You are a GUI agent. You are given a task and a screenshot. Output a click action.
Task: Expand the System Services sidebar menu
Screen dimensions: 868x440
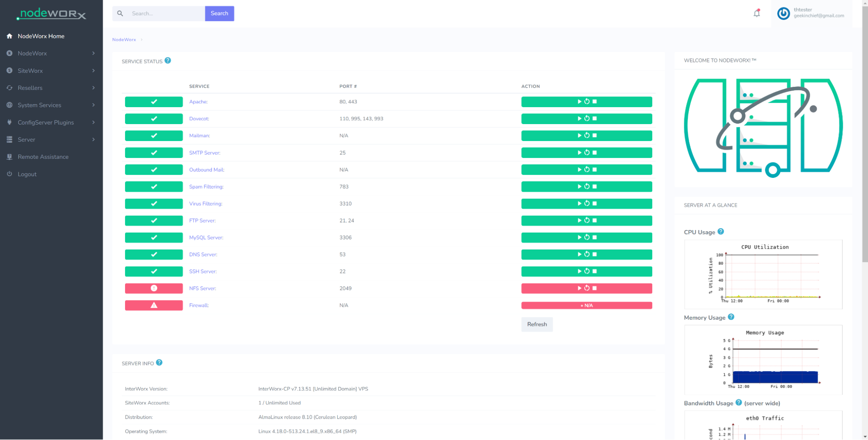51,105
